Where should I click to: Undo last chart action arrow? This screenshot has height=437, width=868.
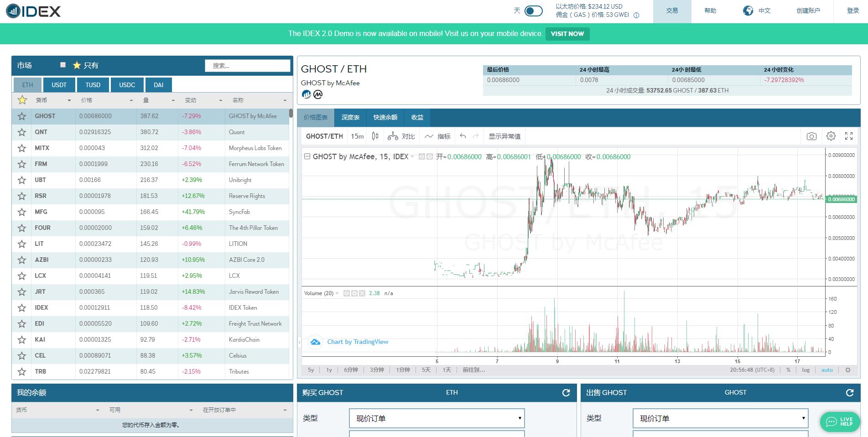click(x=463, y=136)
